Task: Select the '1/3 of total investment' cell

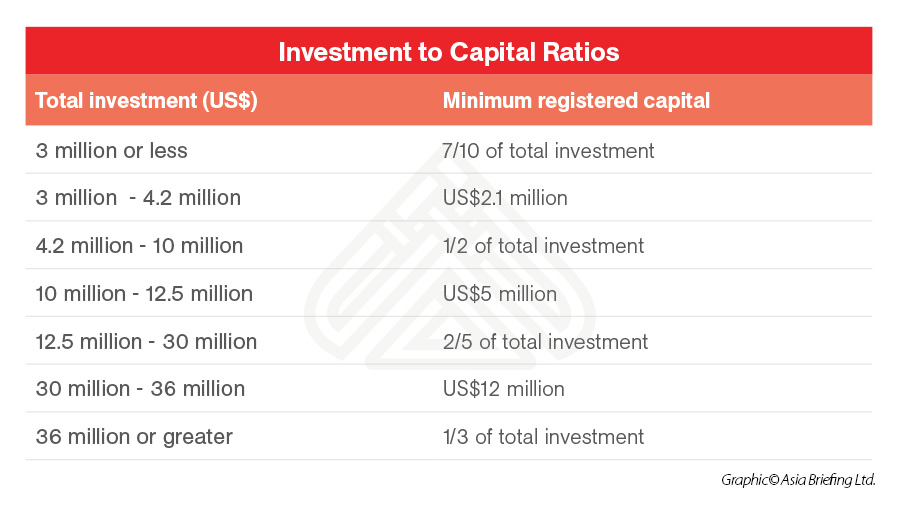Action: (543, 437)
